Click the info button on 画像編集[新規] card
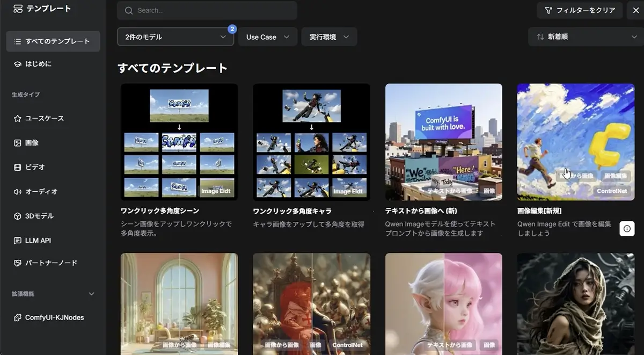 click(x=627, y=228)
